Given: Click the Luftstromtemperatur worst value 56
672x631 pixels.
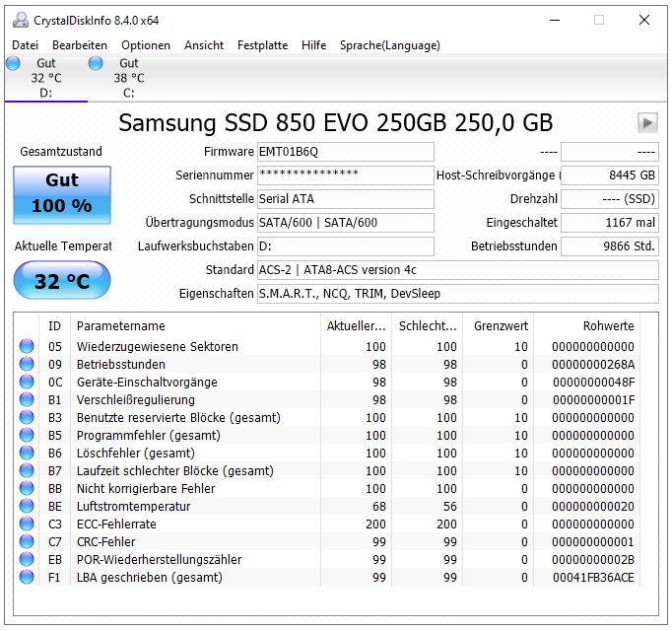Looking at the screenshot, I should click(449, 507).
